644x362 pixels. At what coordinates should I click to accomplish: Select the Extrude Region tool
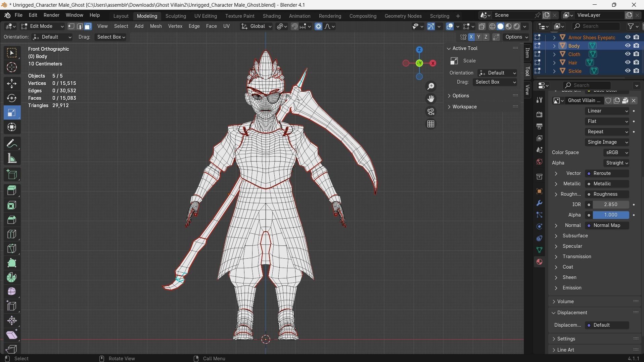point(12,190)
